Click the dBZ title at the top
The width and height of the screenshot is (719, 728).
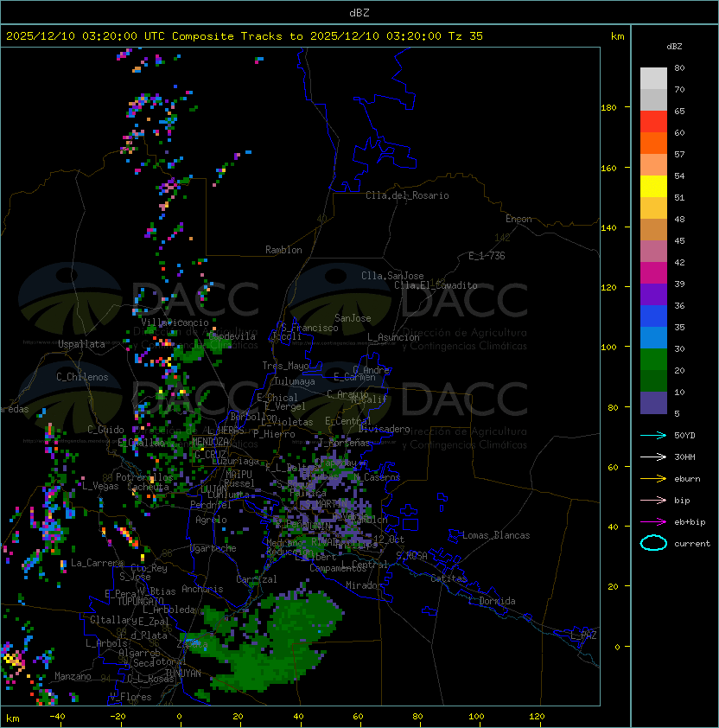[x=359, y=13]
